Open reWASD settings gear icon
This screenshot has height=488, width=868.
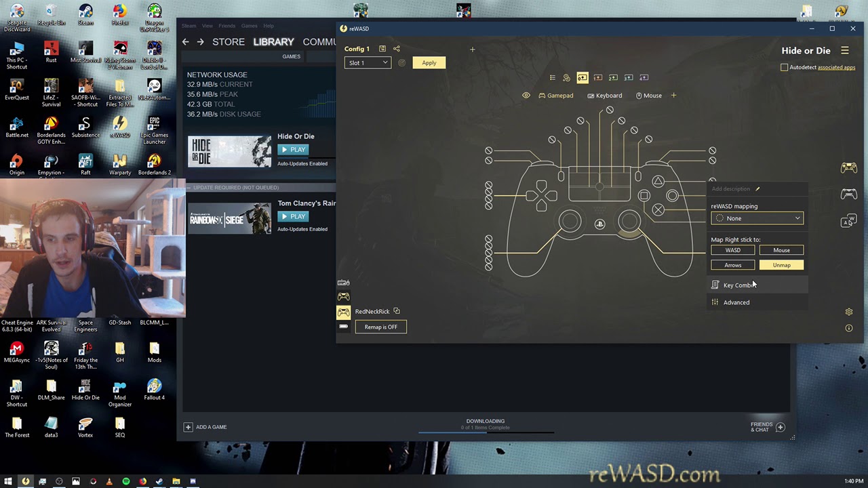coord(849,312)
